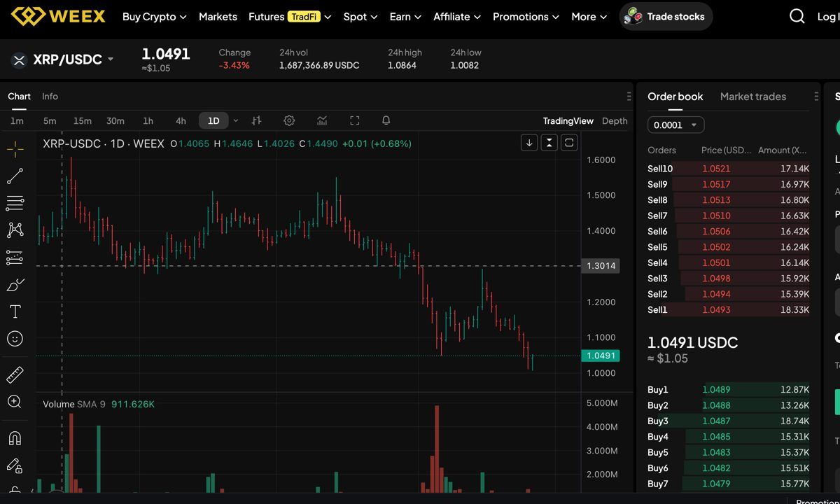Open chart type candles selector
Image resolution: width=840 pixels, height=504 pixels.
pos(256,120)
